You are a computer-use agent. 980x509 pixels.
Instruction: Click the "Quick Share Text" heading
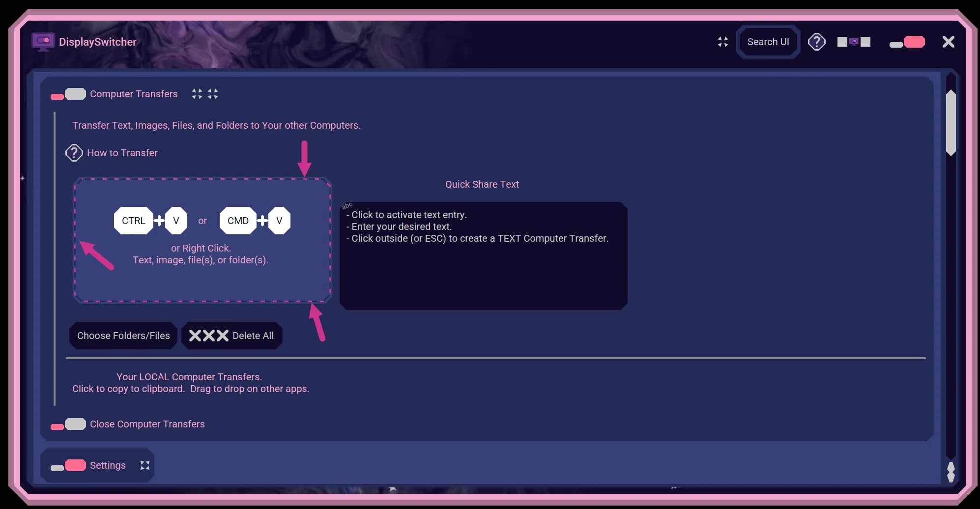[482, 184]
